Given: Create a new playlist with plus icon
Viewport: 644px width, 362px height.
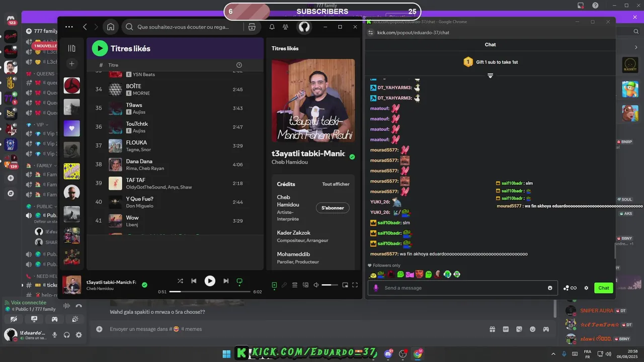Looking at the screenshot, I should (x=72, y=64).
